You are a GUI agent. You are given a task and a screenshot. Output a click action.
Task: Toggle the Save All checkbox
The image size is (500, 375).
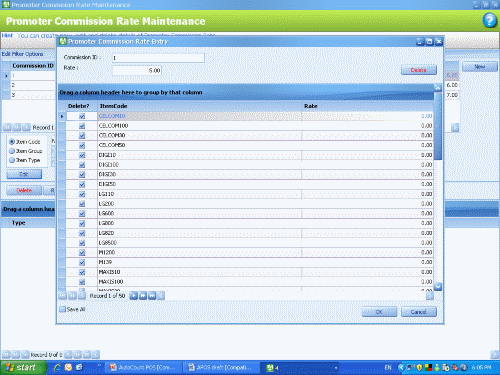coord(62,309)
